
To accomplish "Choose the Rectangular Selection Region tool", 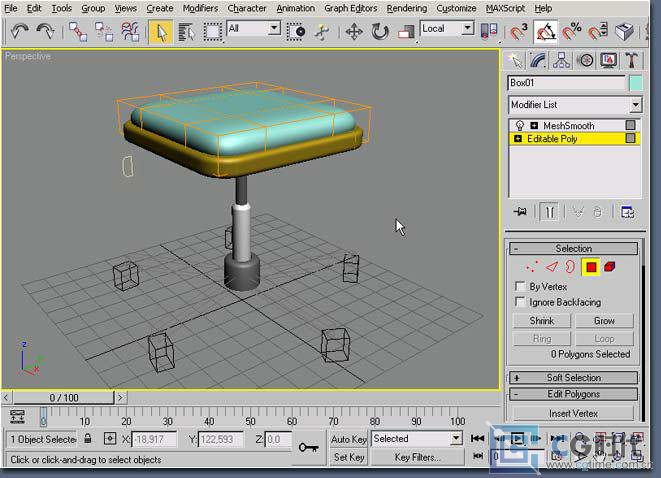I will pyautogui.click(x=213, y=32).
